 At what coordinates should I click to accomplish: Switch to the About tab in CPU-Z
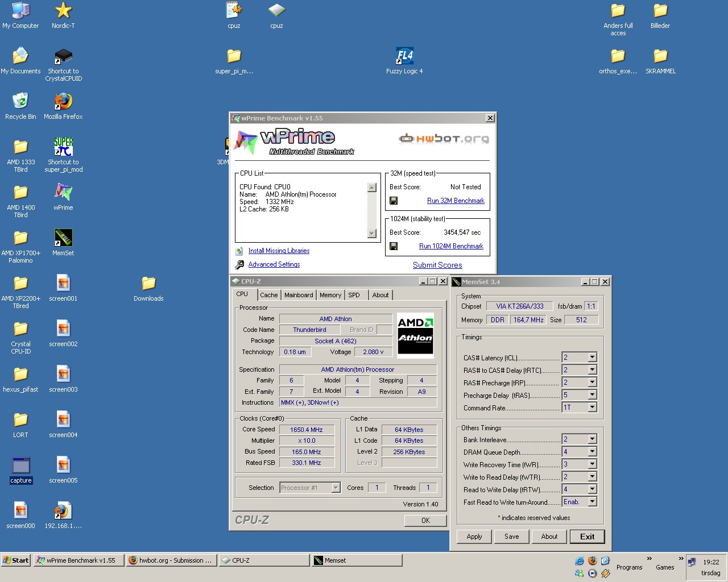click(380, 295)
